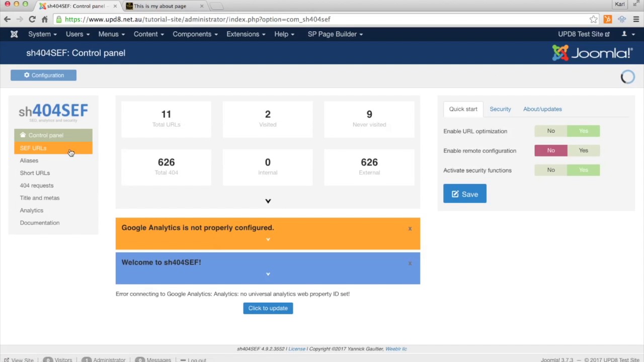Image resolution: width=644 pixels, height=362 pixels.
Task: Open the orange HubSpot extension icon
Action: 608,19
